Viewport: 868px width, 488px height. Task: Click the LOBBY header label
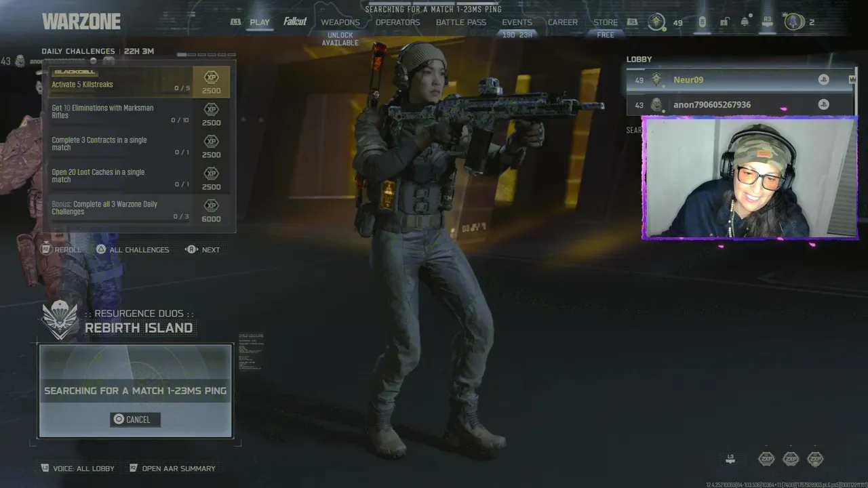click(x=639, y=60)
